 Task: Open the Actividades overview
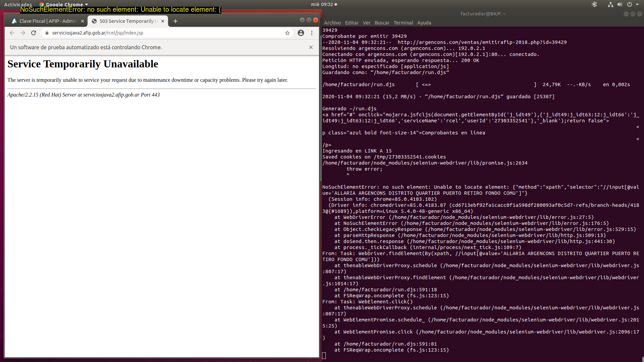coord(18,4)
